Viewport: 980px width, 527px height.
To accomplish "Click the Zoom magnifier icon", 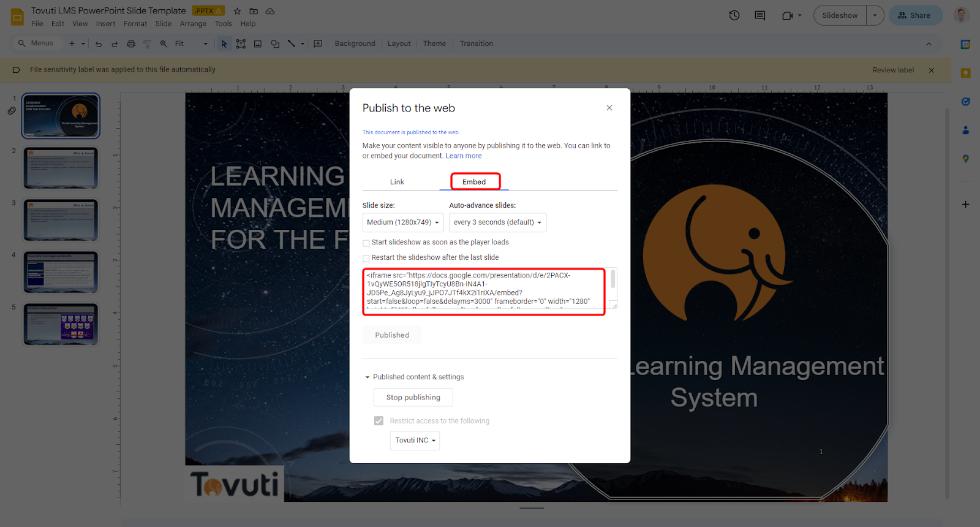I will click(x=164, y=44).
